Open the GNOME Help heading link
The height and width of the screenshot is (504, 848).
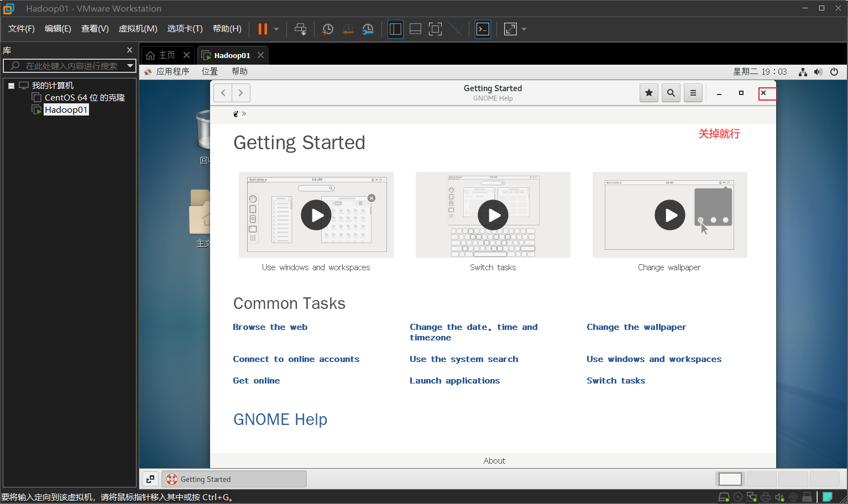click(x=280, y=419)
